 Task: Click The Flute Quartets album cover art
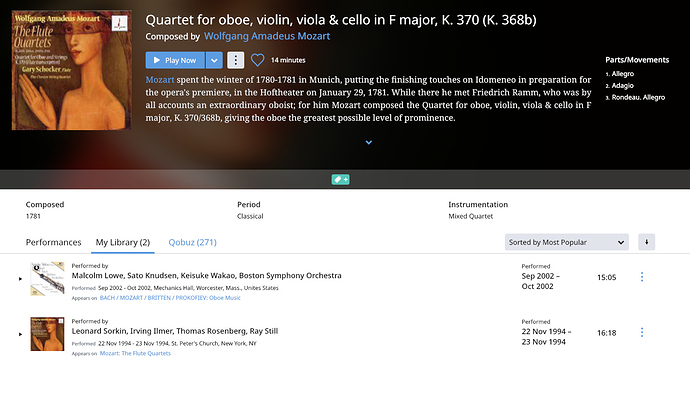[72, 70]
